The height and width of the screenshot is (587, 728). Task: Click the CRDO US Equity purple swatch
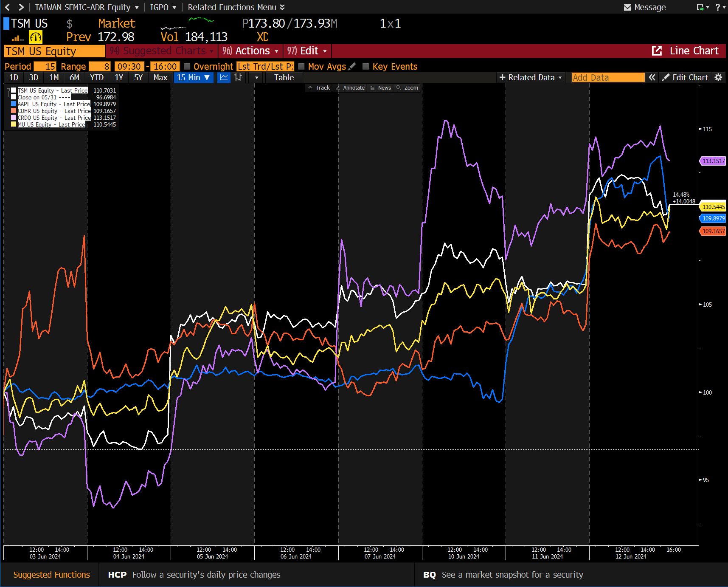click(x=14, y=118)
